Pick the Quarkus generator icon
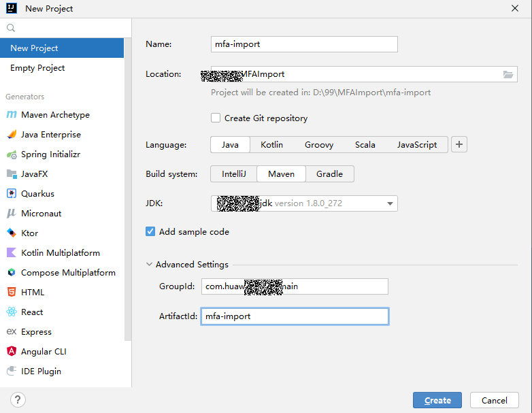 click(x=11, y=194)
